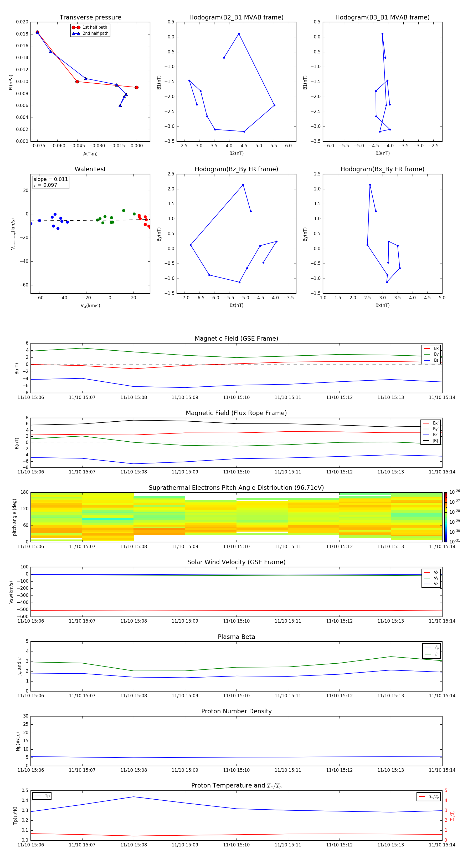Screen dimensions: 473x868
Task: Click the 'Bx(nT)' hodogram axis label
Action: (x=382, y=305)
